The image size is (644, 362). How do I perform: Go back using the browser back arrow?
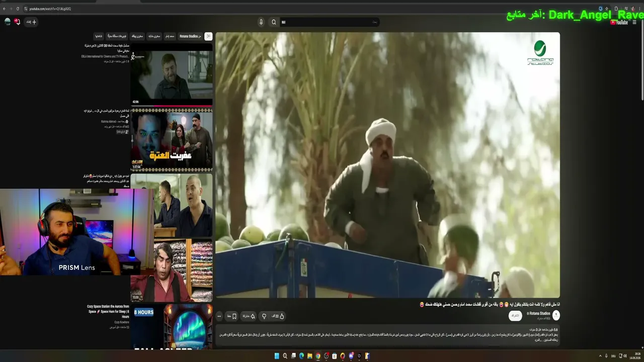(x=5, y=9)
